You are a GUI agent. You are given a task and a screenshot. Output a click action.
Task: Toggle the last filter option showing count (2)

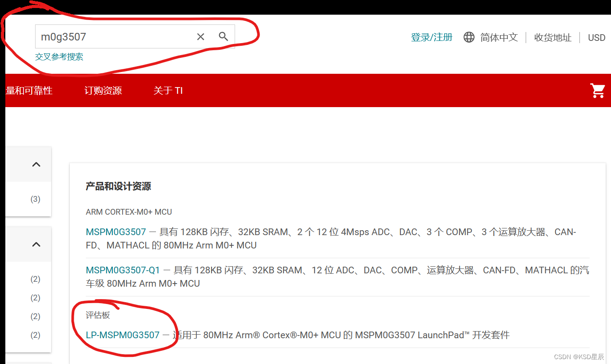[x=35, y=335]
